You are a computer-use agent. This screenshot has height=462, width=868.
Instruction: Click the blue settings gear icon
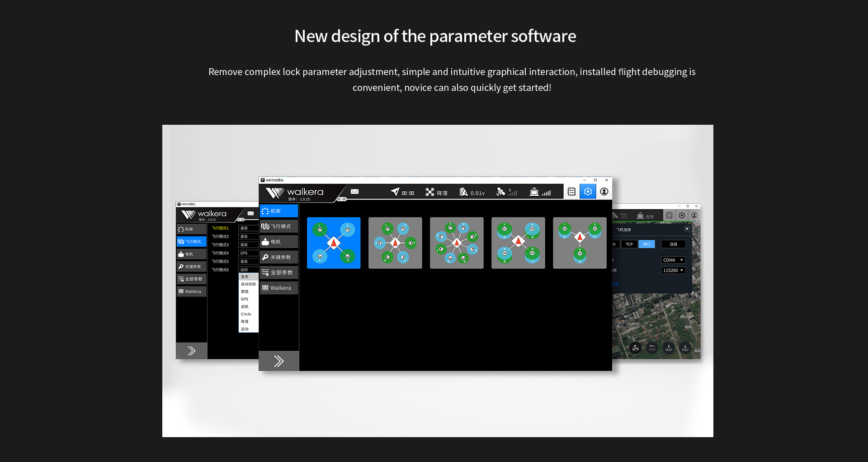588,192
